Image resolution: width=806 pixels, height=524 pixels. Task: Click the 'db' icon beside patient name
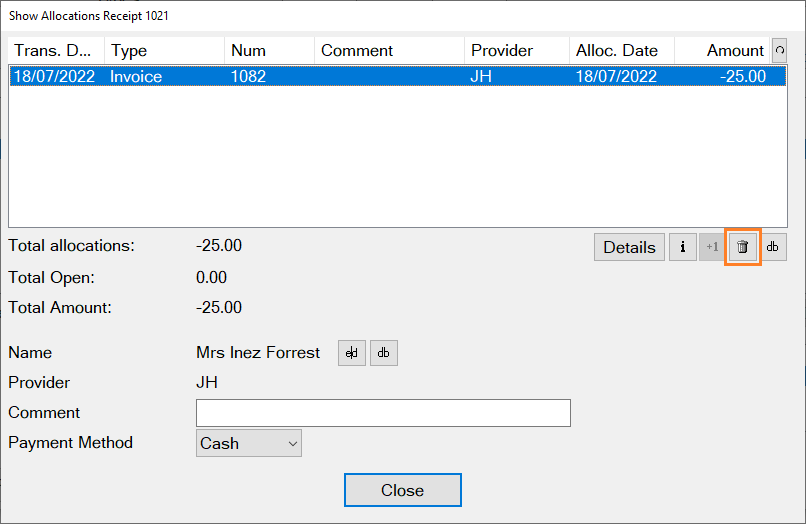[384, 353]
